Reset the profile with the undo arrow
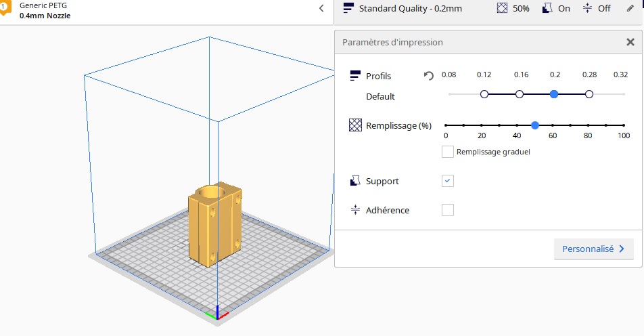Screen dimensions: 644x336 point(428,76)
